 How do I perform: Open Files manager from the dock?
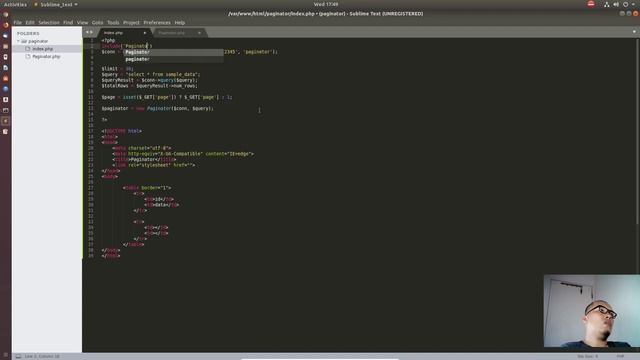click(x=5, y=47)
